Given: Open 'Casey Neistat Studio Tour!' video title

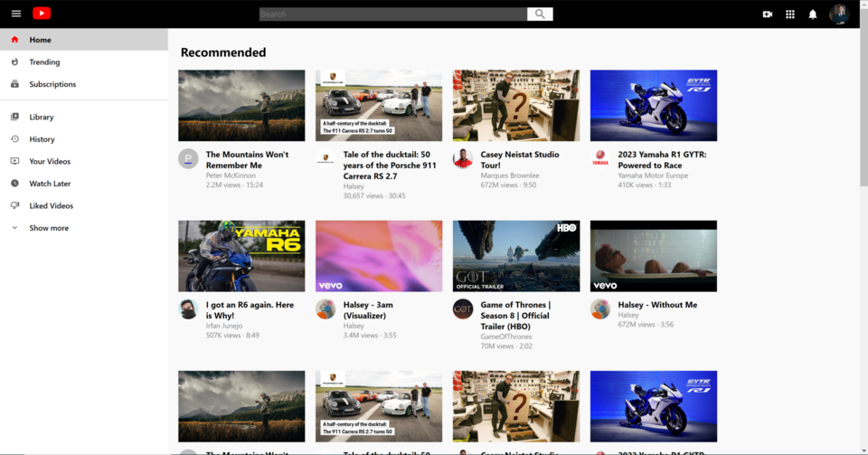Looking at the screenshot, I should point(519,159).
